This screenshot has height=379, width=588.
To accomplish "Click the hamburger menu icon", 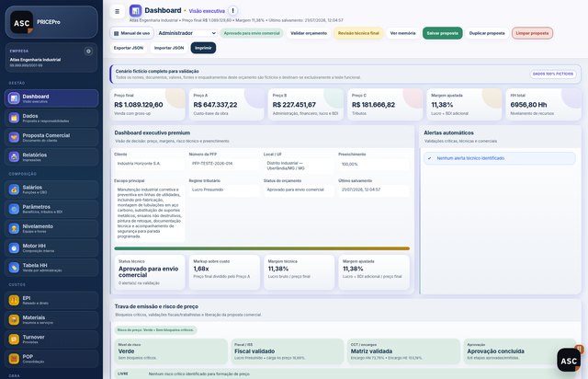I will [x=117, y=11].
